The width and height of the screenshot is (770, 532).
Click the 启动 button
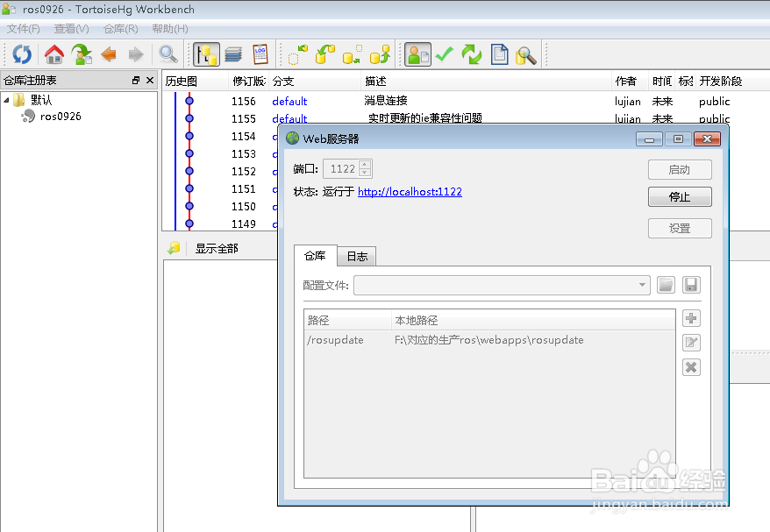pos(680,170)
